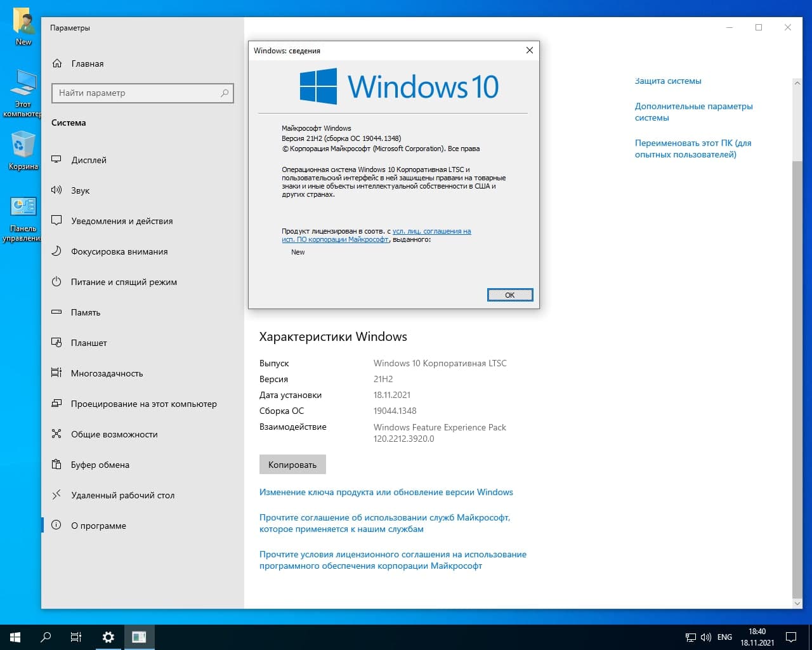This screenshot has height=650, width=812.
Task: Click the search magnifier in the taskbar
Action: (x=46, y=637)
